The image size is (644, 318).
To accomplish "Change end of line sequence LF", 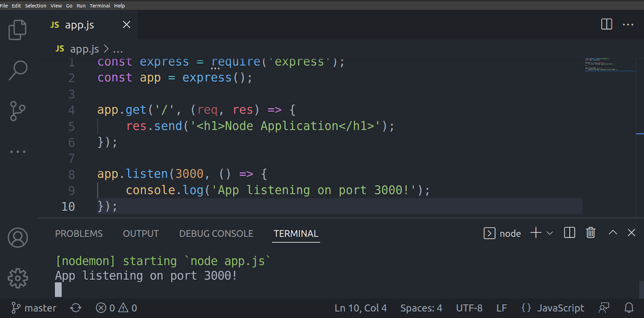I will (x=502, y=308).
